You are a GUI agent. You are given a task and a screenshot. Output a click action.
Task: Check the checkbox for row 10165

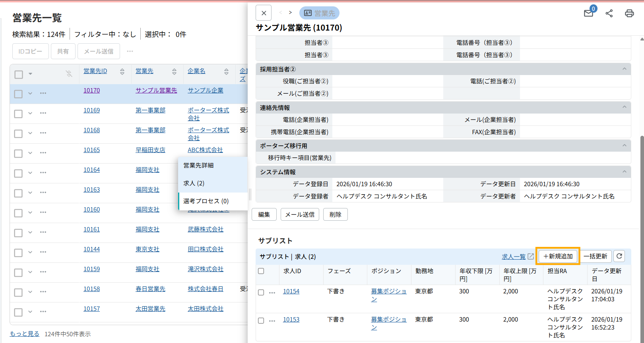click(x=18, y=154)
